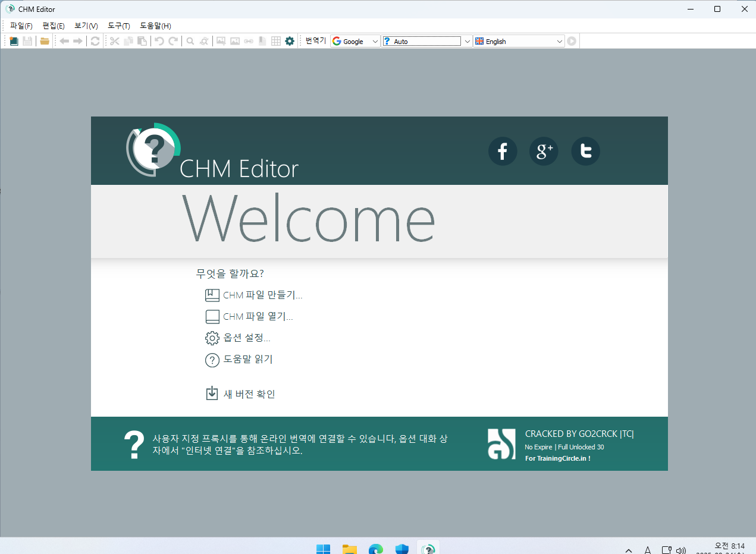This screenshot has width=756, height=554.
Task: Click the Paste clipboard toolbar icon
Action: [x=142, y=41]
